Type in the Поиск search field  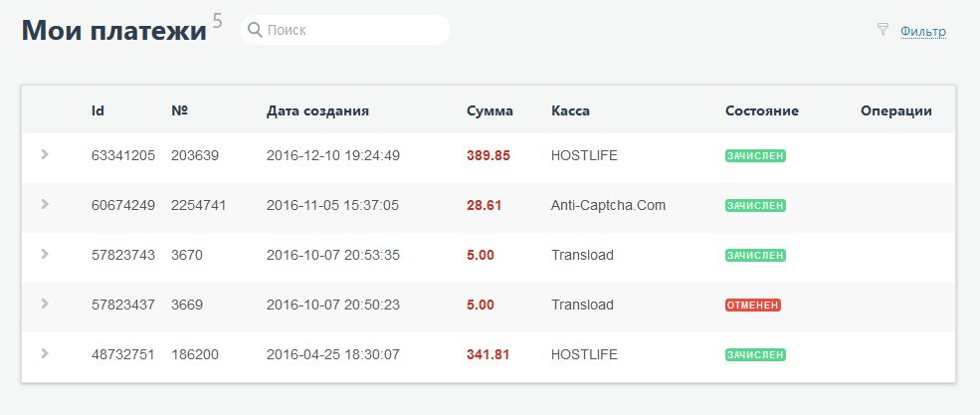[x=353, y=31]
